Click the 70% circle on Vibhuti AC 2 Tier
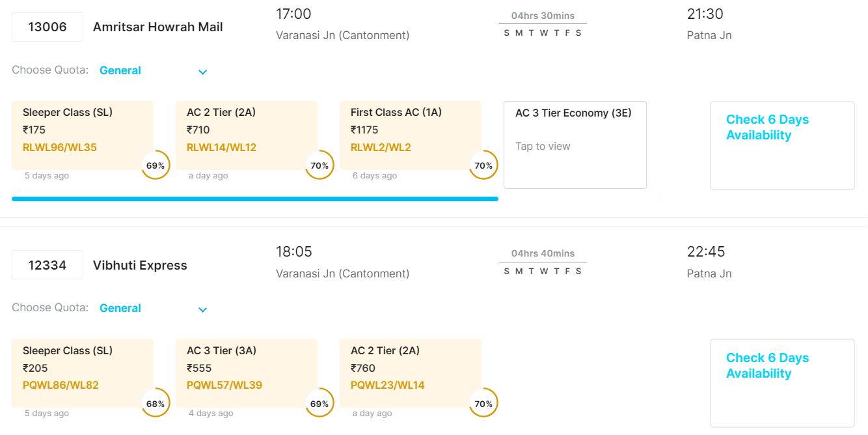This screenshot has width=868, height=435. pyautogui.click(x=483, y=404)
